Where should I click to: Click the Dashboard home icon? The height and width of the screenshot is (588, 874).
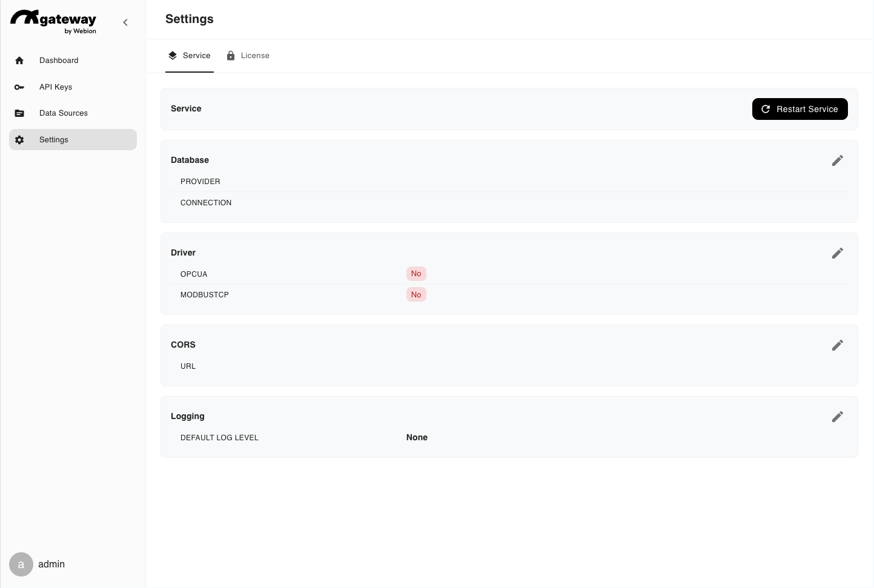tap(19, 61)
